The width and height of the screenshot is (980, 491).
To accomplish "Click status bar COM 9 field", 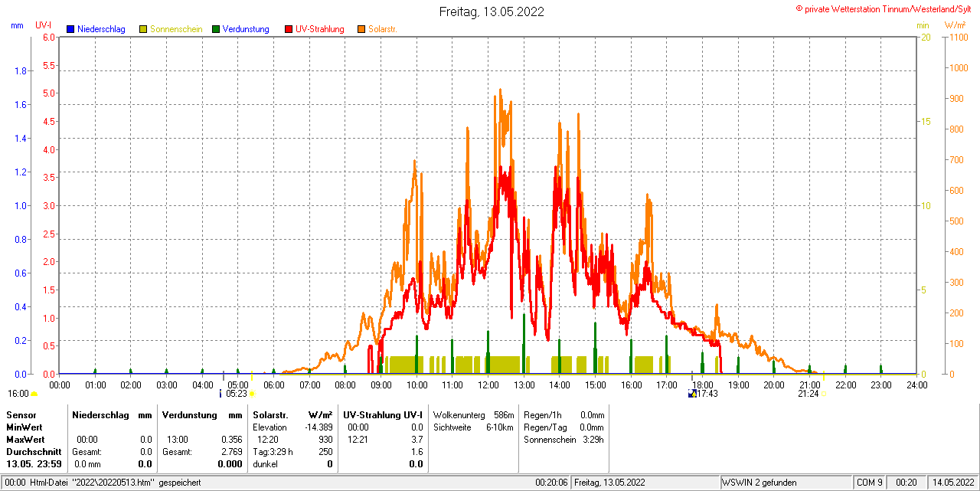I will [x=870, y=483].
